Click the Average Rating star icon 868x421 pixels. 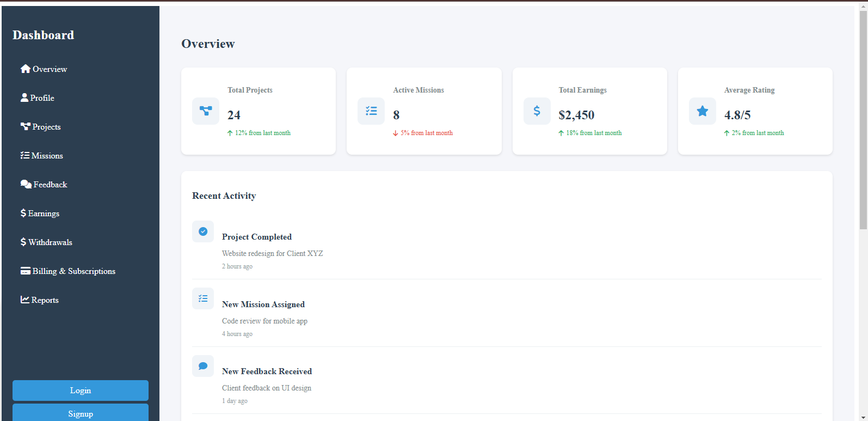coord(703,111)
